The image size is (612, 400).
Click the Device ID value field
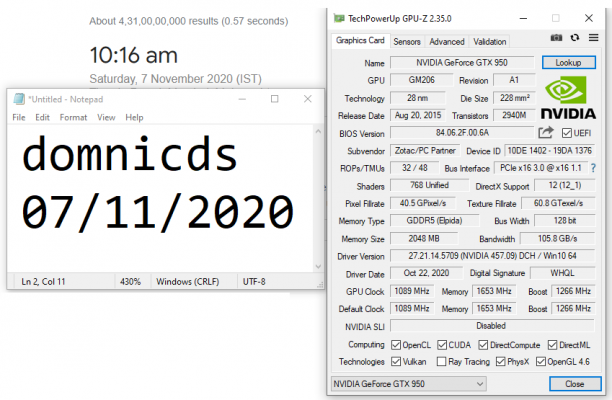(x=550, y=151)
